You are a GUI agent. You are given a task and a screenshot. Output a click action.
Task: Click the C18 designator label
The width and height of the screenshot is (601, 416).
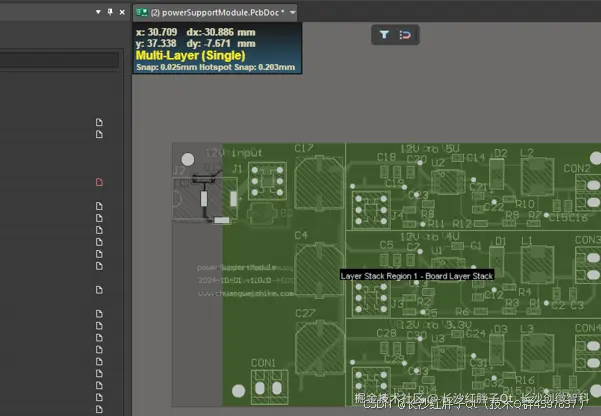(386, 157)
